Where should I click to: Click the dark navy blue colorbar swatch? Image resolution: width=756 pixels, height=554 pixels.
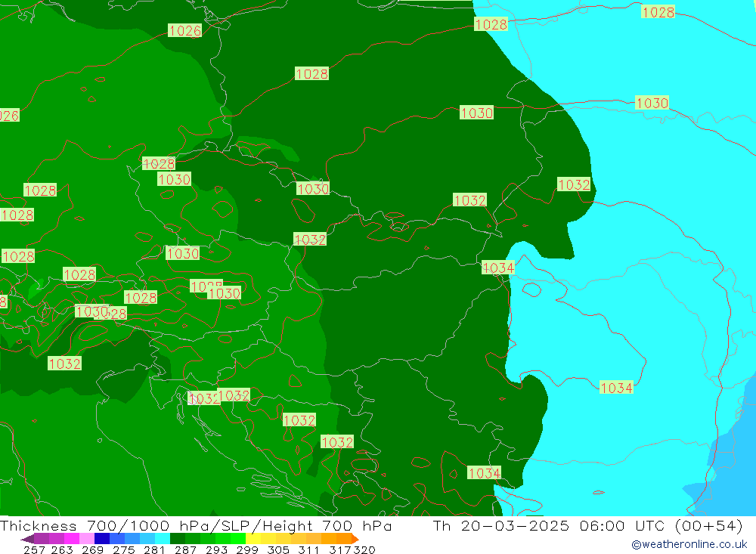(102, 539)
